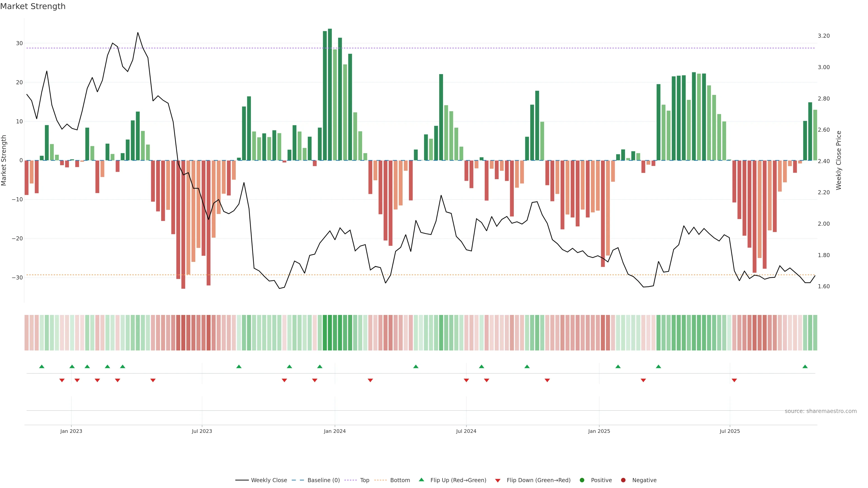Click Flip Down red triangle legend icon

tap(498, 481)
